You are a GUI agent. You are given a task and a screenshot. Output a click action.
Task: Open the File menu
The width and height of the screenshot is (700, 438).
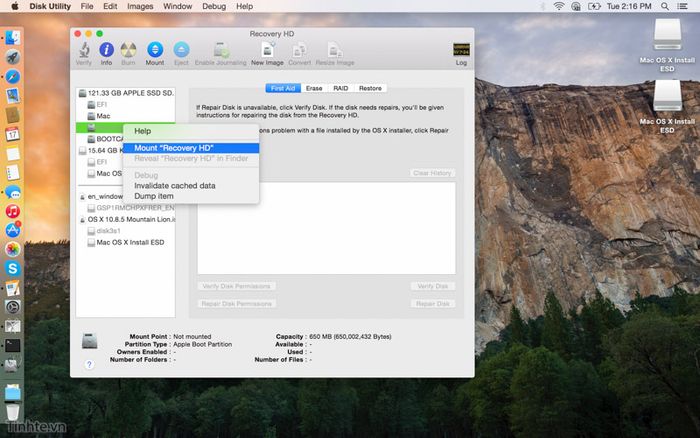(87, 6)
